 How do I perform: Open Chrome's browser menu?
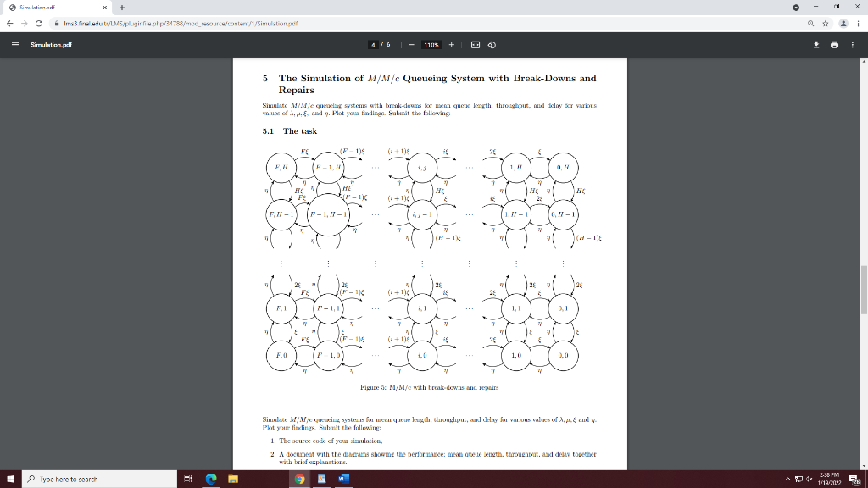(857, 25)
